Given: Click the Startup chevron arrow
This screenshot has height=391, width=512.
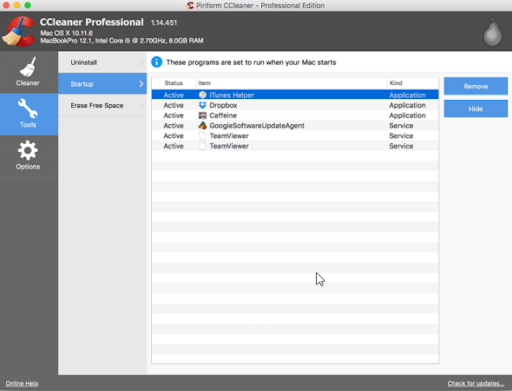Looking at the screenshot, I should [141, 84].
